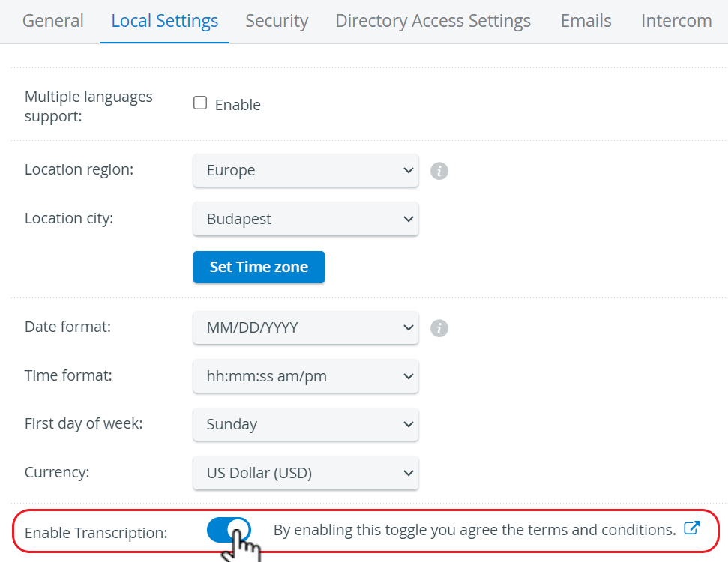This screenshot has width=728, height=562.
Task: Open the Location region dropdown
Action: tap(305, 170)
